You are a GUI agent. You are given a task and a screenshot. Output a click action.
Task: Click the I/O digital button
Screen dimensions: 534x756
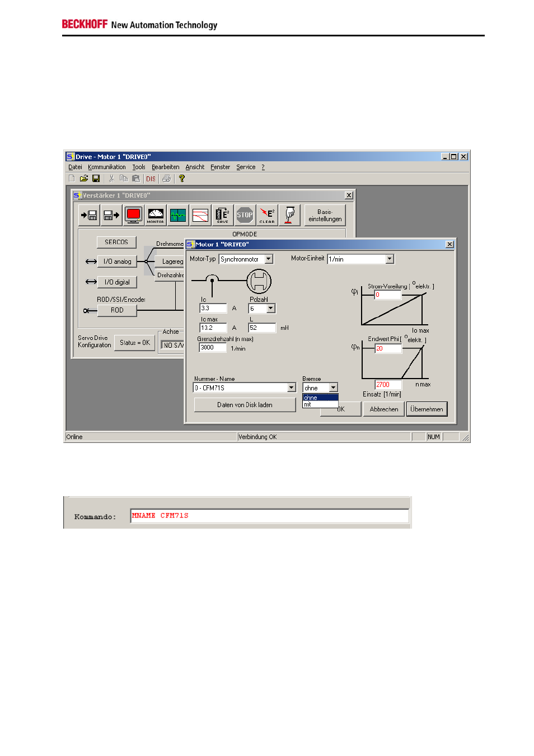pos(117,282)
